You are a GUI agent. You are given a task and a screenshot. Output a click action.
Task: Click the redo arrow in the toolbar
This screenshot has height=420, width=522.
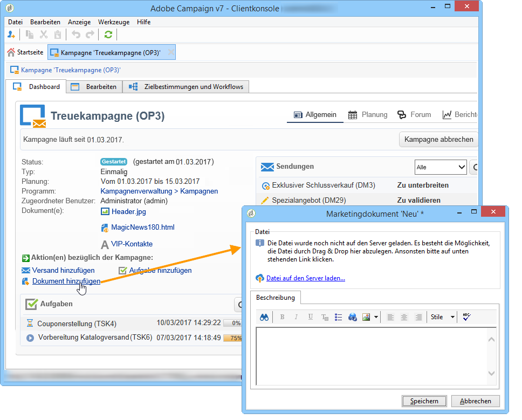click(x=90, y=35)
